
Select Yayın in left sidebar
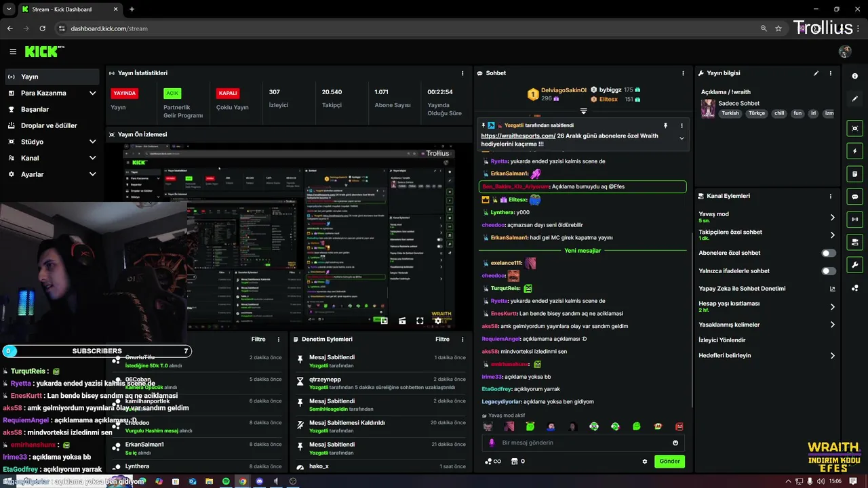52,77
